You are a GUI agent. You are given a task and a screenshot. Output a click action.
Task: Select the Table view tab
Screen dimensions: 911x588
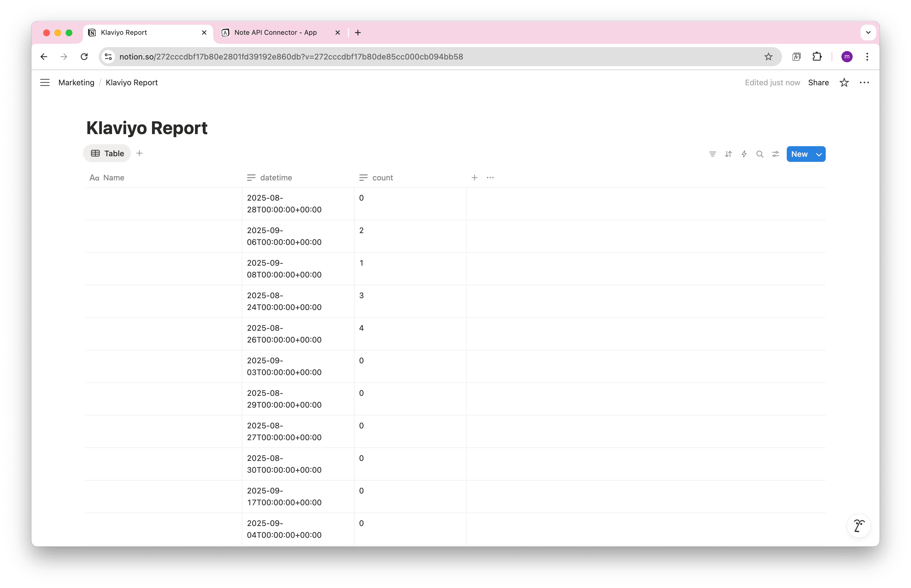107,153
